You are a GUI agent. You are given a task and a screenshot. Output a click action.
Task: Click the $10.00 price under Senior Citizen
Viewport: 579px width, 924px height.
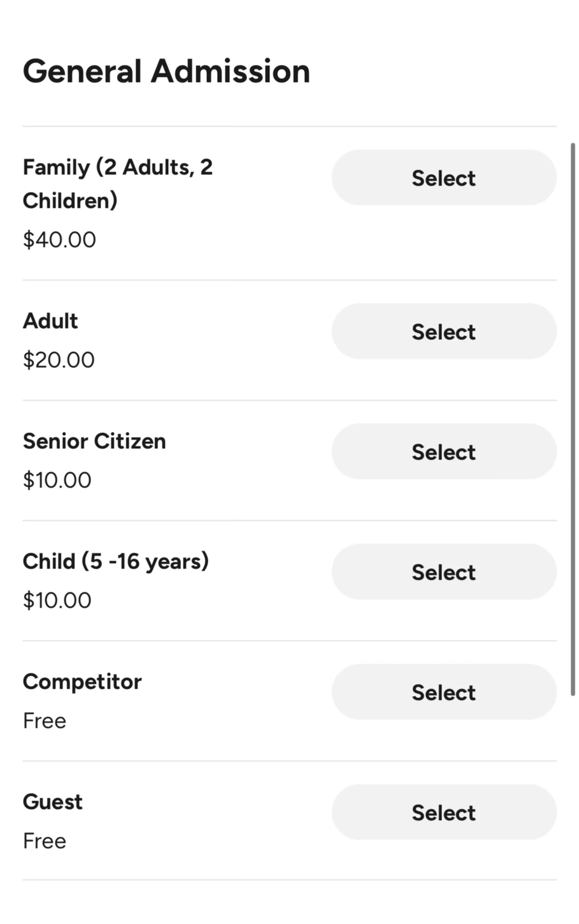coord(57,480)
